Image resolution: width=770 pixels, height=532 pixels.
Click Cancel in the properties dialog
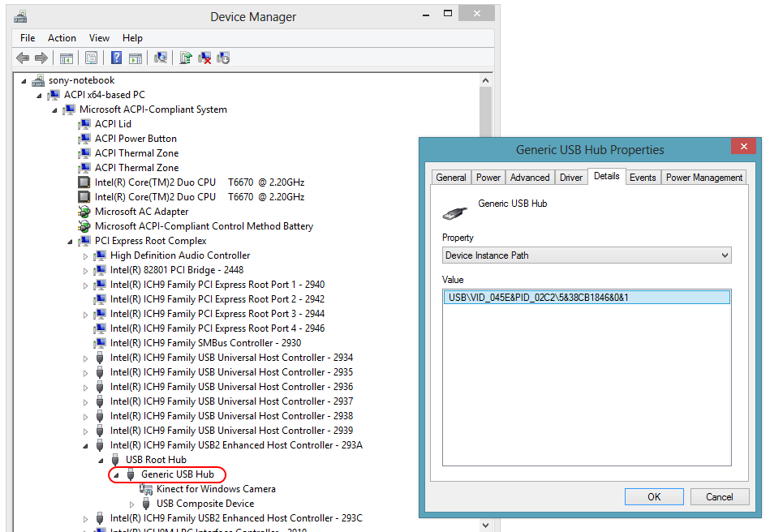720,496
